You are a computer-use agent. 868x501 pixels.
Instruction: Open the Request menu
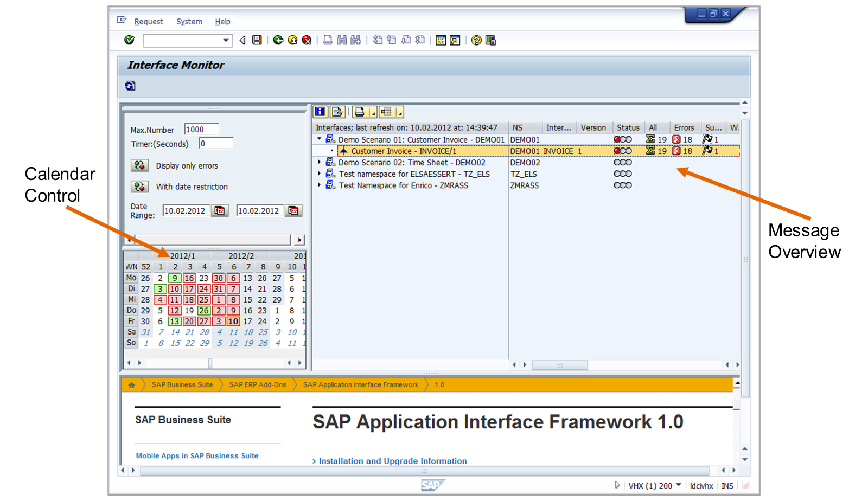(x=149, y=22)
